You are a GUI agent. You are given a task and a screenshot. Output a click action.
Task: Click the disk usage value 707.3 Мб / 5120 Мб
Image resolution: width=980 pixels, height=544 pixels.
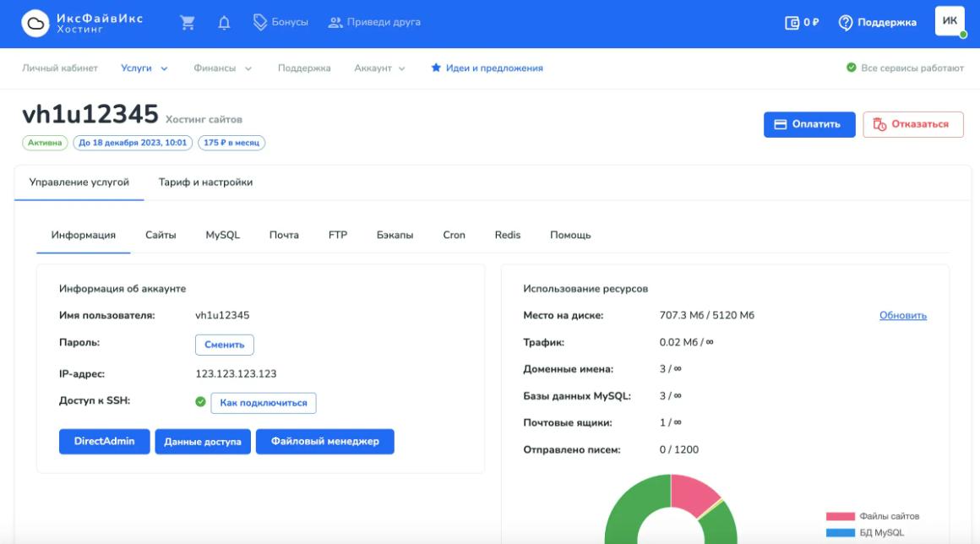[x=707, y=315]
